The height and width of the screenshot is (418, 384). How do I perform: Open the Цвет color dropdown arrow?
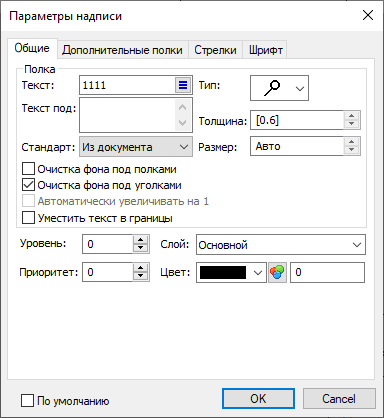coord(258,273)
